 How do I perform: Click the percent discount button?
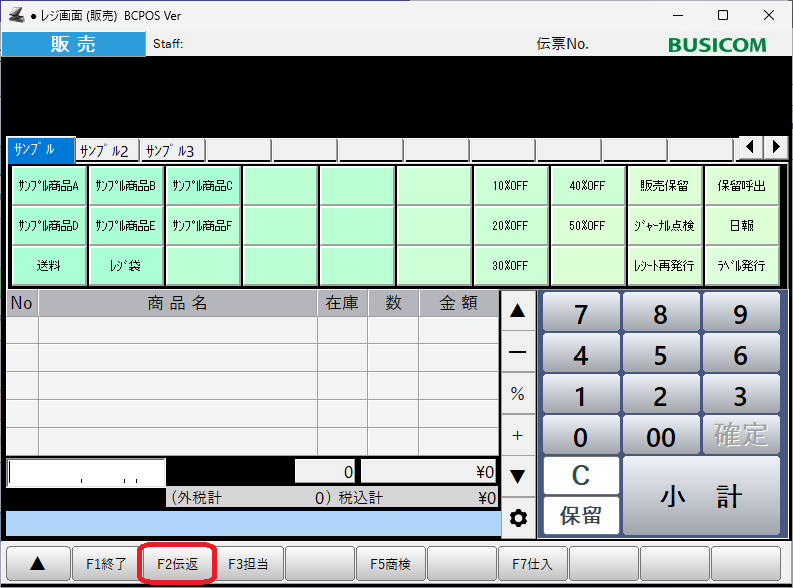[x=517, y=394]
